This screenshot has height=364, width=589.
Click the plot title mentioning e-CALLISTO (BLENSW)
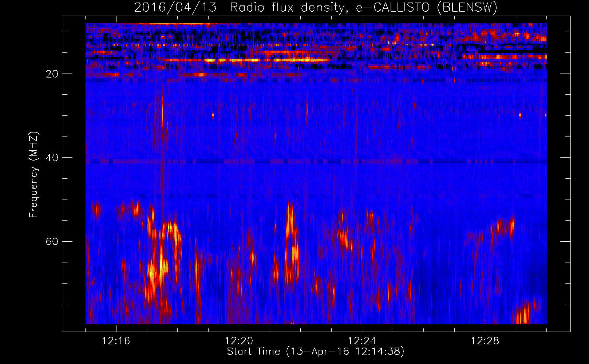pos(316,7)
